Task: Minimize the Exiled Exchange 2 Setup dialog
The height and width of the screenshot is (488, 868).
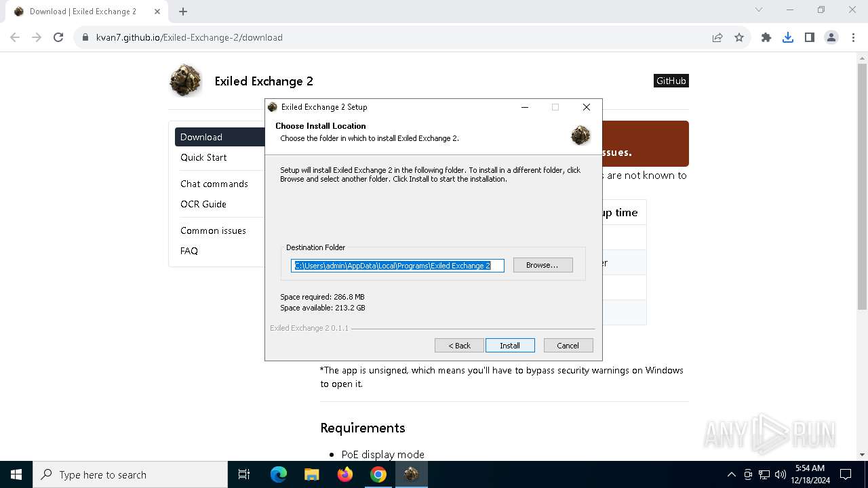Action: tap(525, 107)
